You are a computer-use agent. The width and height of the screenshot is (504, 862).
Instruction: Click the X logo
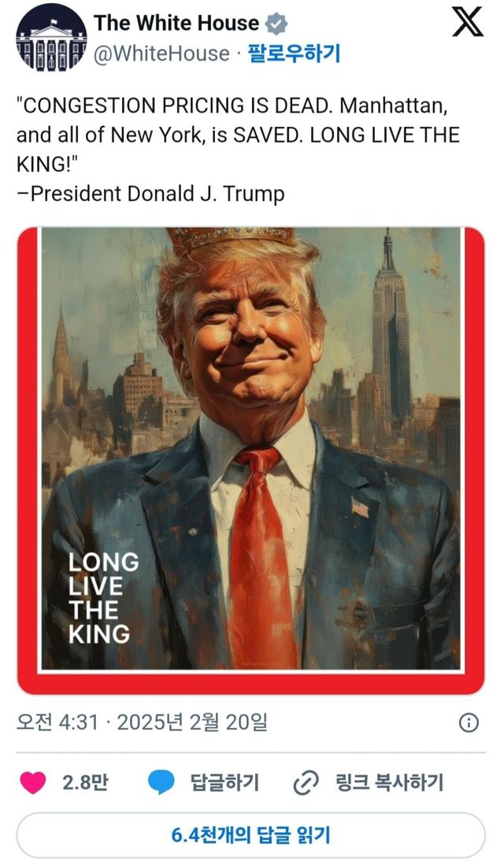pyautogui.click(x=468, y=23)
